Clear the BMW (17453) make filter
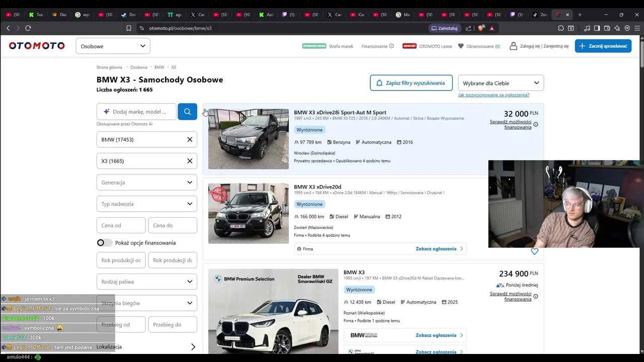The height and width of the screenshot is (362, 644). tap(190, 139)
